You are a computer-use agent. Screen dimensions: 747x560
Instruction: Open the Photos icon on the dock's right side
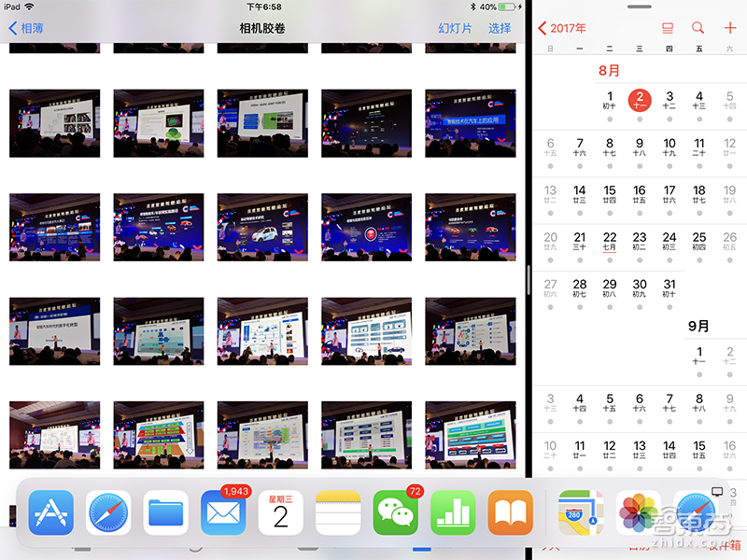(x=640, y=511)
